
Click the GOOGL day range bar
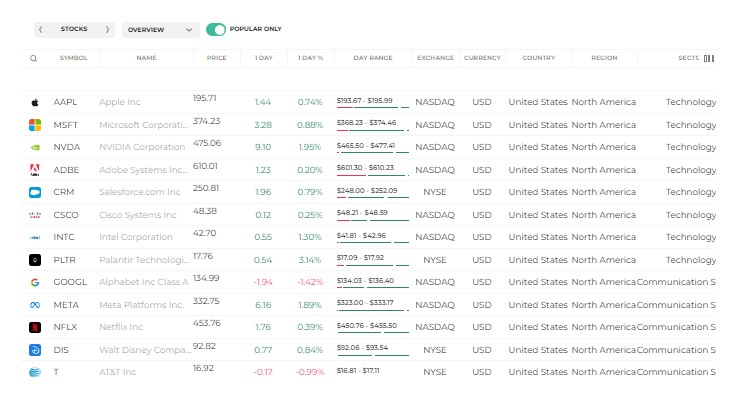click(373, 288)
